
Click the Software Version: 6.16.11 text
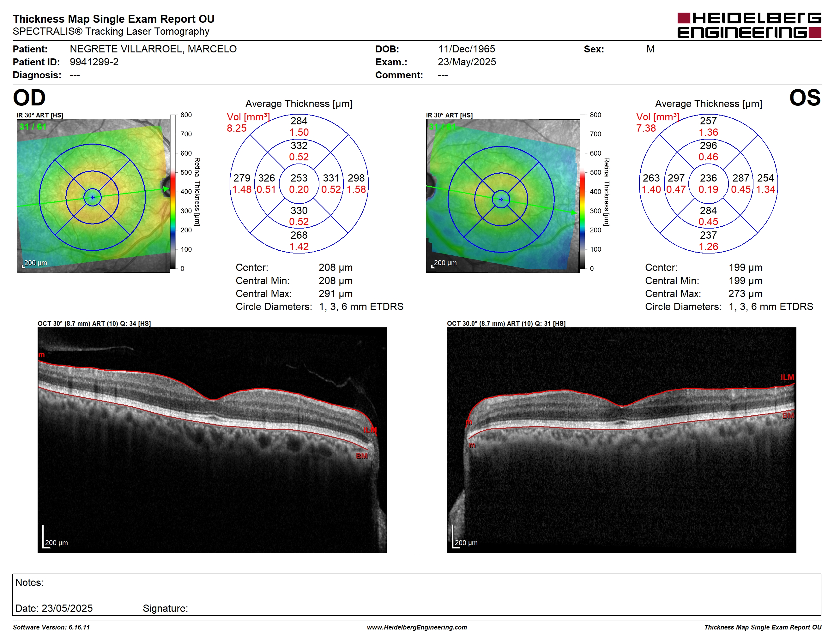point(51,627)
